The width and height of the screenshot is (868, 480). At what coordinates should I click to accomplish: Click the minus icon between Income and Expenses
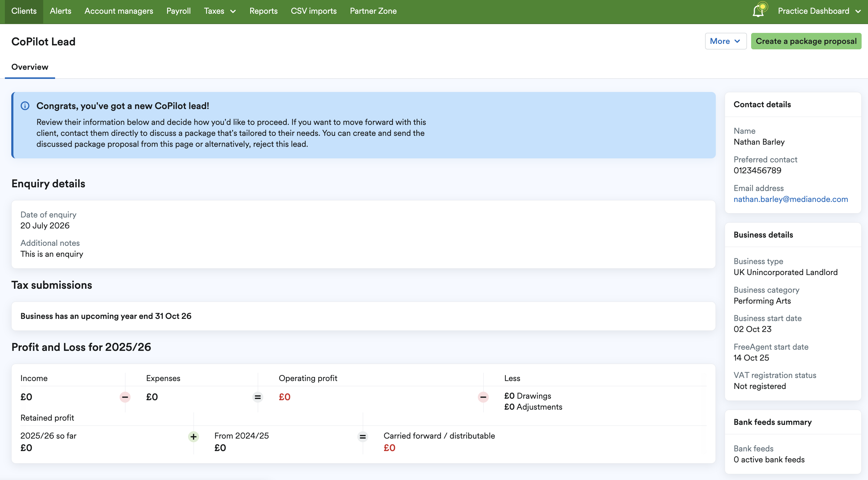click(x=125, y=397)
